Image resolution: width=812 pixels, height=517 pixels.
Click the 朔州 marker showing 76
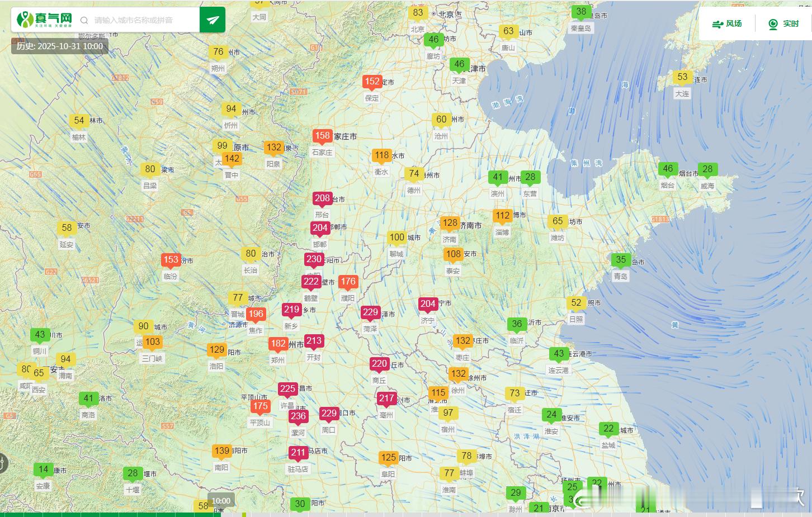(218, 53)
